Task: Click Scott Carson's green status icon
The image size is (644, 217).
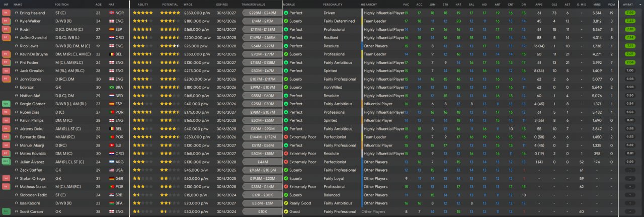Action: tap(6, 211)
